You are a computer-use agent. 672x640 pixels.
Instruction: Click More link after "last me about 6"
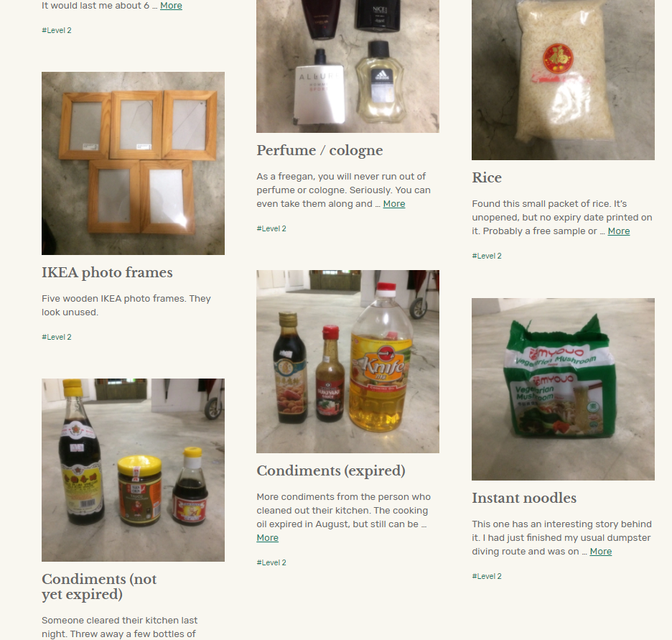click(171, 6)
